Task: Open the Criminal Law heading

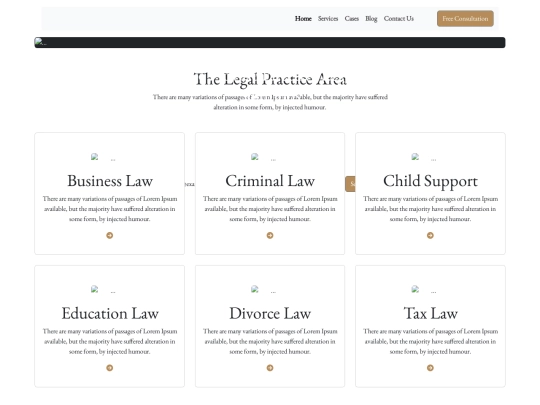Action: point(270,181)
